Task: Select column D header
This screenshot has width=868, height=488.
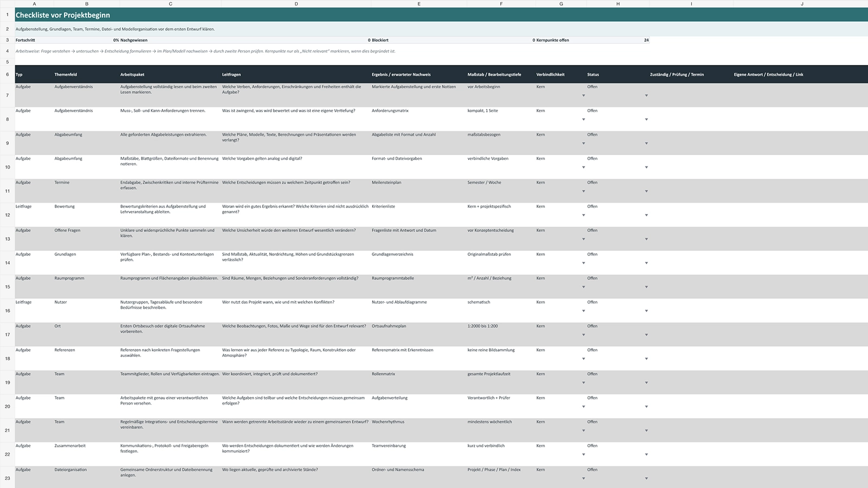Action: coord(296,4)
